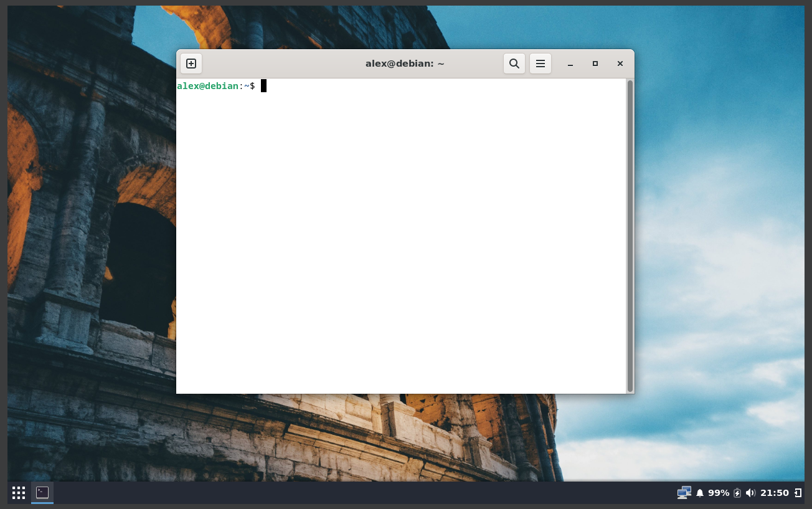Mute audio via the speaker icon

[750, 492]
